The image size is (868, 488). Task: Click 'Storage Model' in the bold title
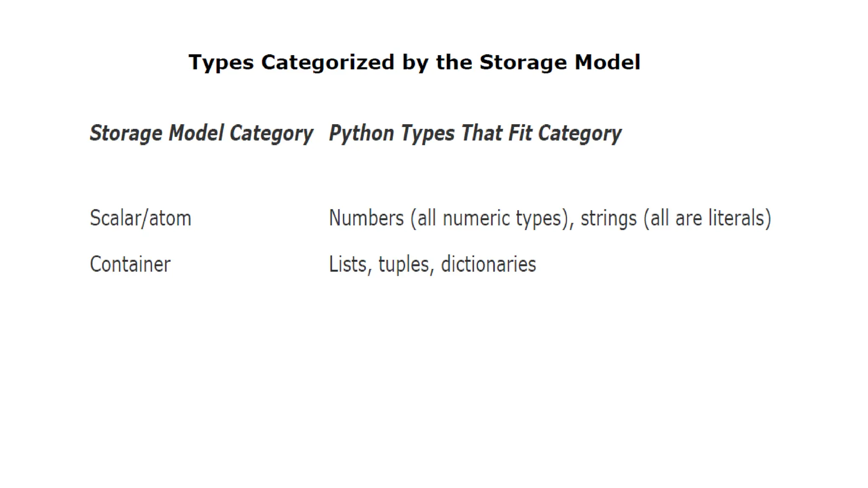click(x=559, y=62)
